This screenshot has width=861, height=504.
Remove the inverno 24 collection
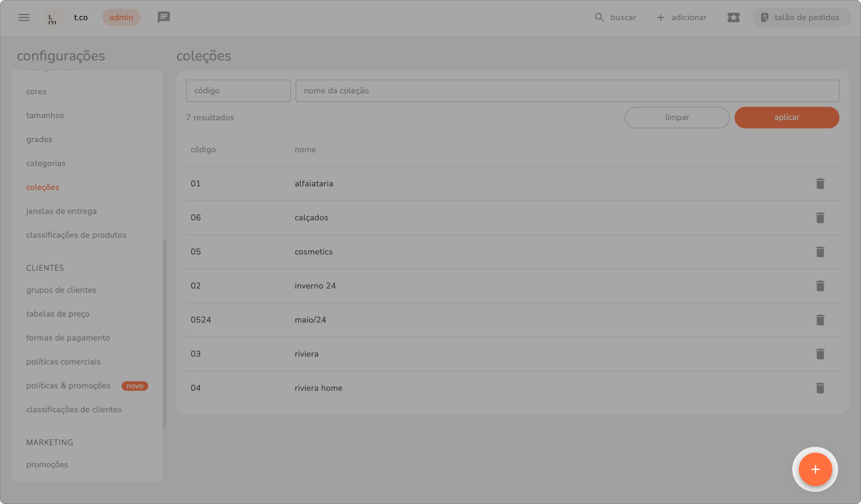820,286
